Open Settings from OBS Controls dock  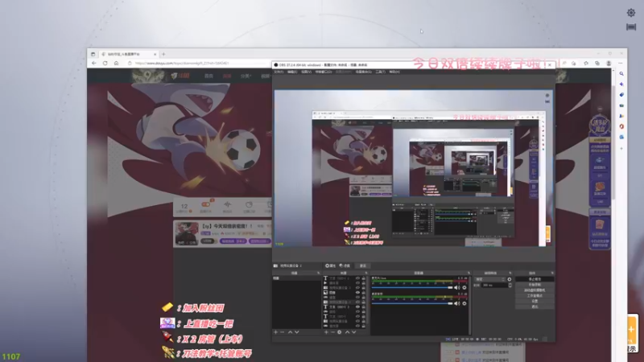535,301
